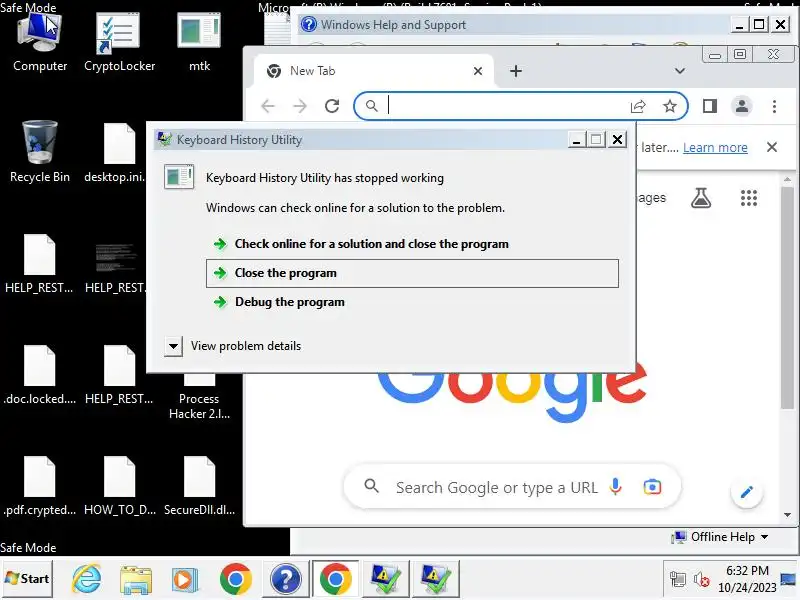Open the Google apps grid
This screenshot has width=800, height=600.
(x=748, y=198)
